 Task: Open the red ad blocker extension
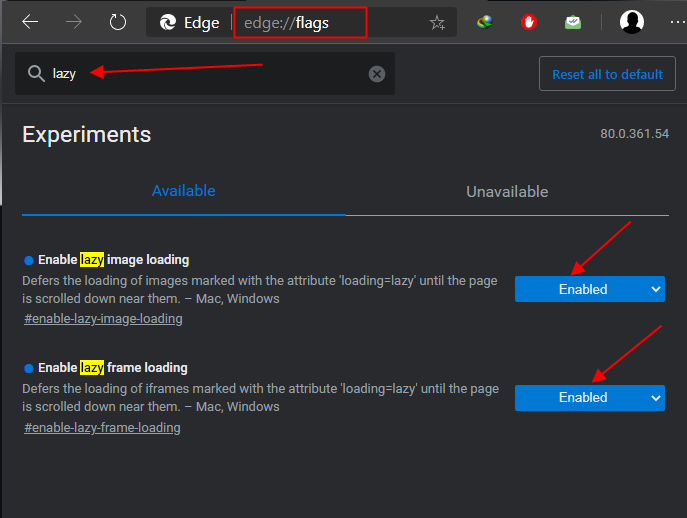pyautogui.click(x=529, y=22)
